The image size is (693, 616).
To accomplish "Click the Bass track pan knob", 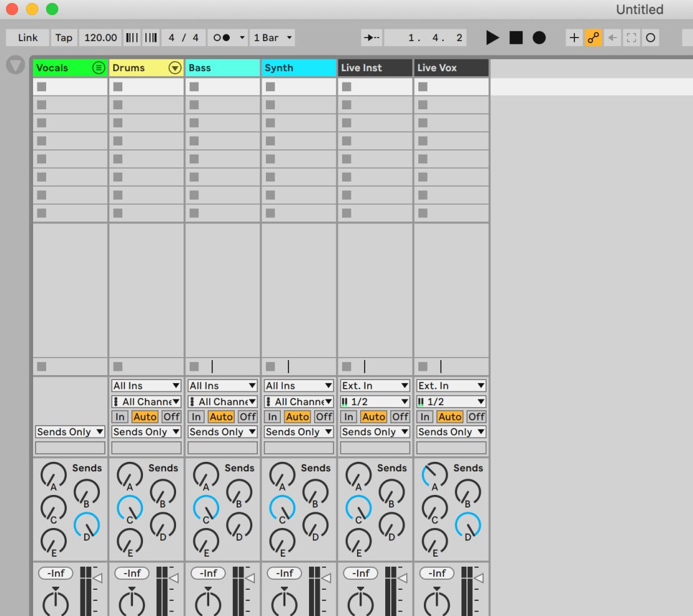I will click(208, 602).
